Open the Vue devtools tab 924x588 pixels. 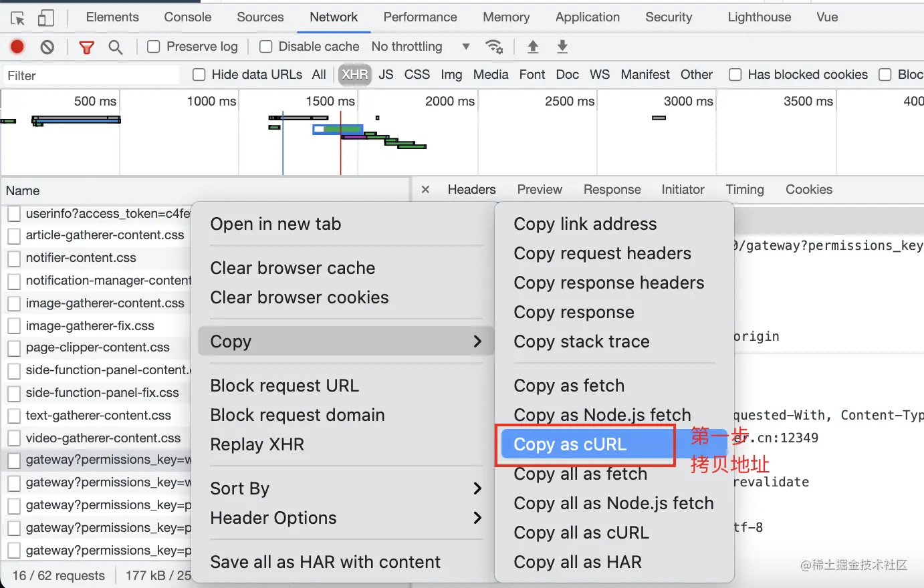point(827,17)
